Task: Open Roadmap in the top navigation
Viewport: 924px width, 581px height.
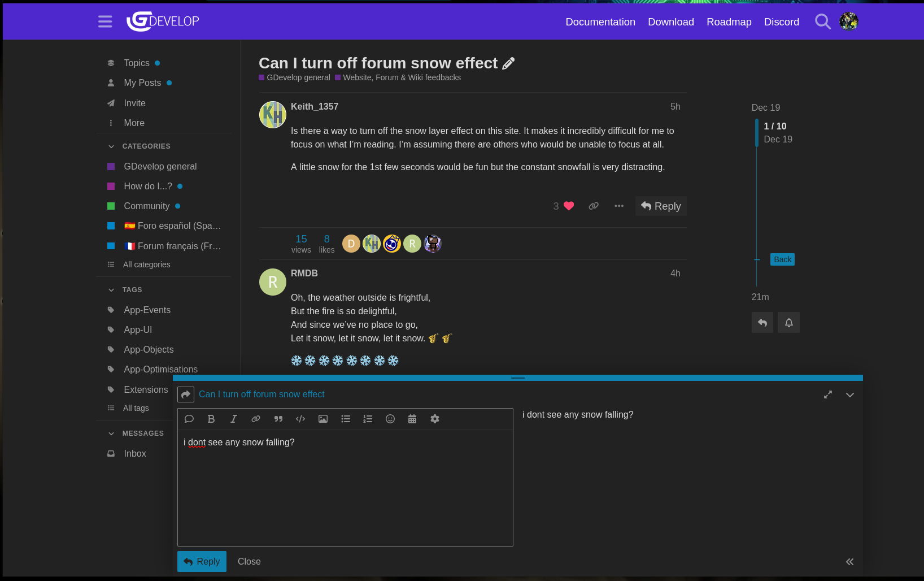Action: pyautogui.click(x=729, y=22)
